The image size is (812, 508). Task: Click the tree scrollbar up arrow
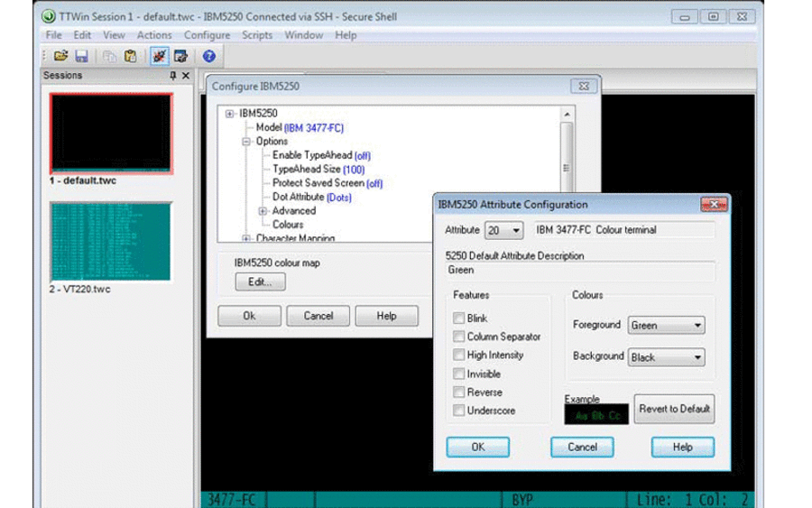point(567,115)
